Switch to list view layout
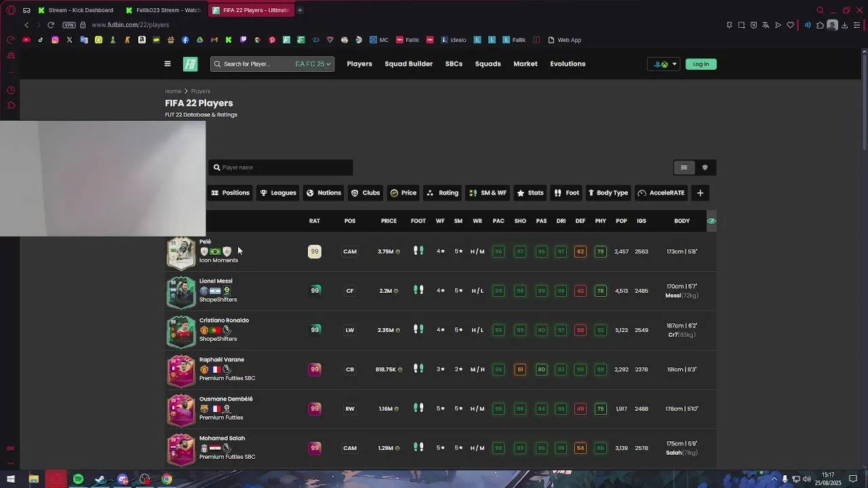The width and height of the screenshot is (868, 488). (x=684, y=167)
